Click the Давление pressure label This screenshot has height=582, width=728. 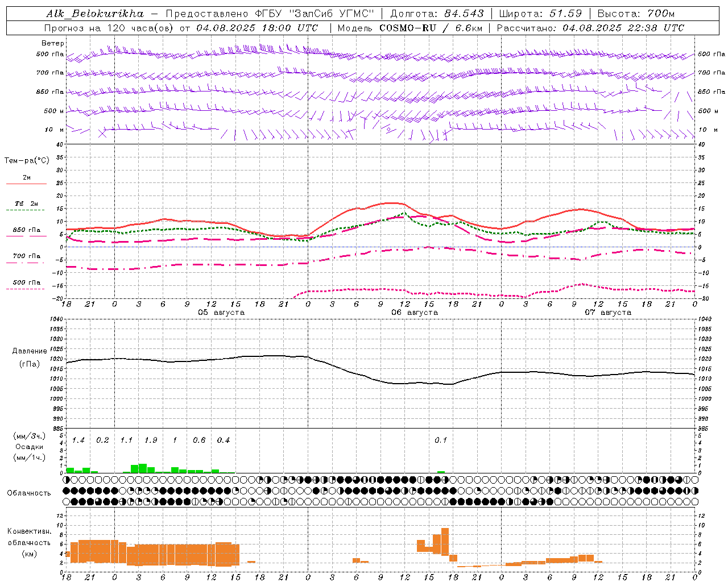click(30, 351)
